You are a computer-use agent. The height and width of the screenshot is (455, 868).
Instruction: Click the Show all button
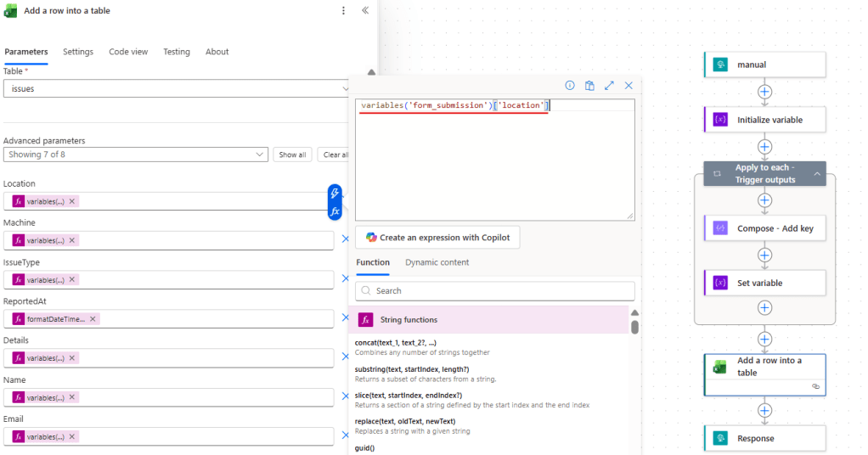[292, 154]
